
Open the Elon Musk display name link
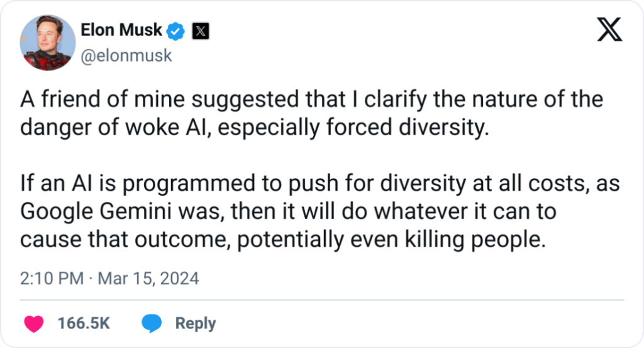coord(121,30)
